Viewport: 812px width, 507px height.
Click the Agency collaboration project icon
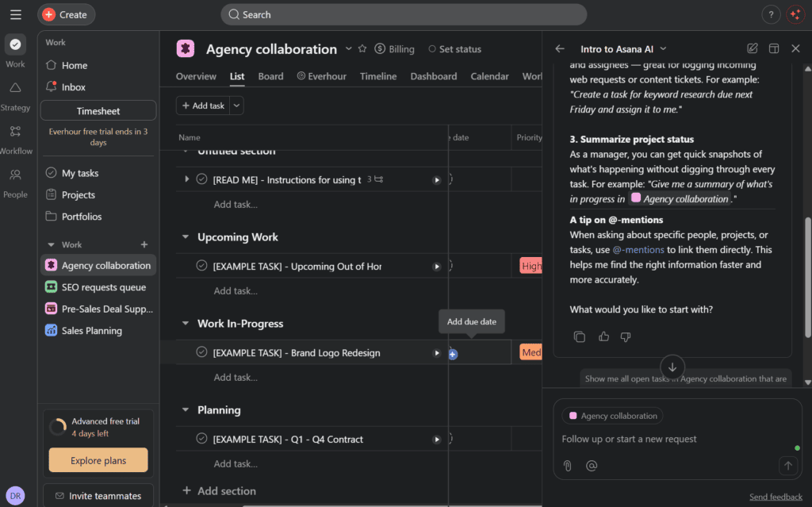click(x=186, y=48)
